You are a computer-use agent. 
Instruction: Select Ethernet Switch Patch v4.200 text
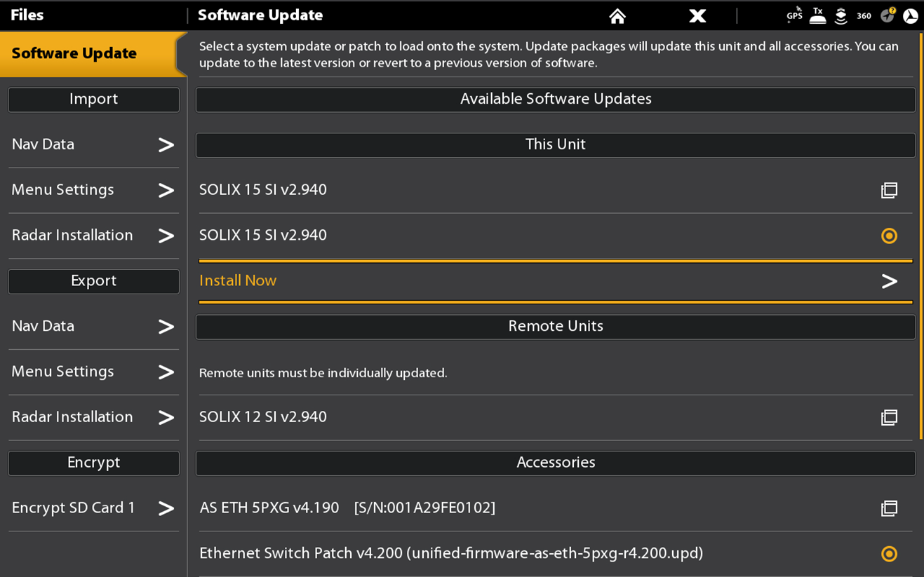pyautogui.click(x=451, y=553)
